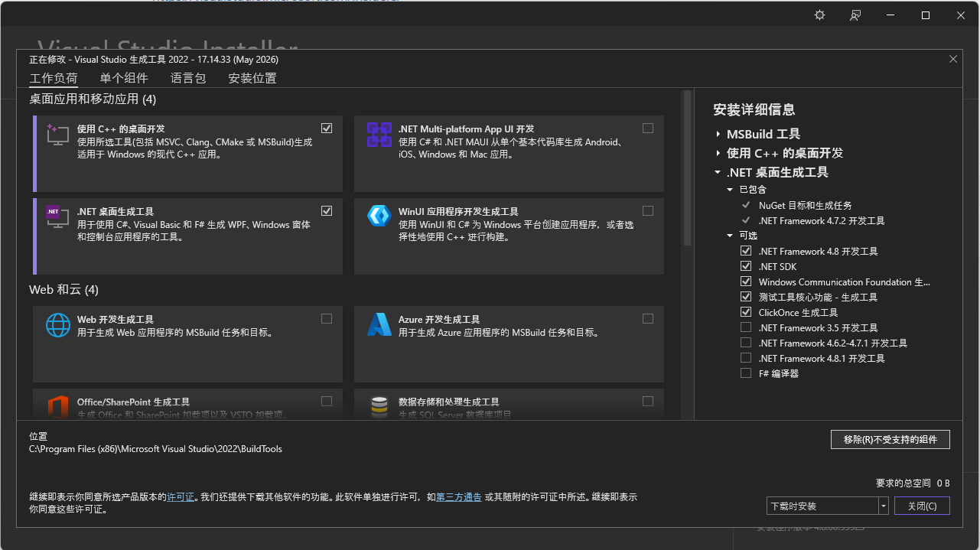Viewport: 980px width, 550px height.
Task: Check .NET Framework 3.5 开发工具
Action: point(746,327)
